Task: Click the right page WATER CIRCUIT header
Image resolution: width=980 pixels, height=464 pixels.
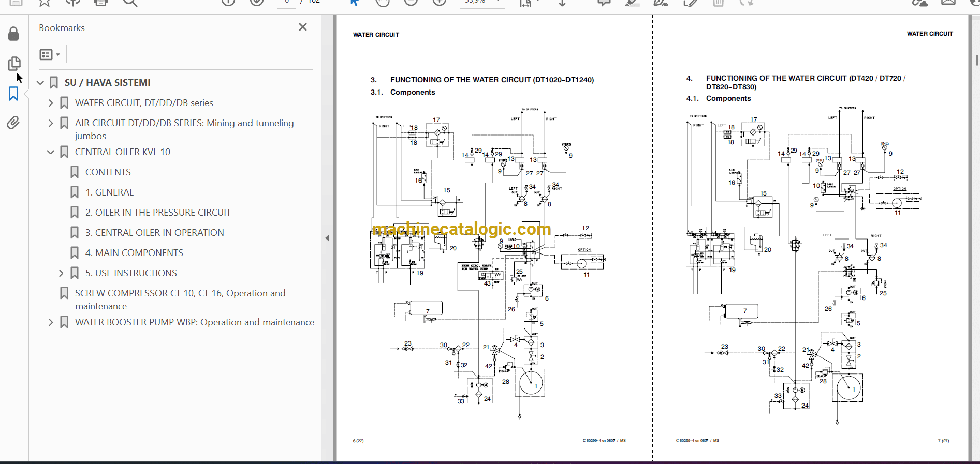Action: (x=930, y=34)
